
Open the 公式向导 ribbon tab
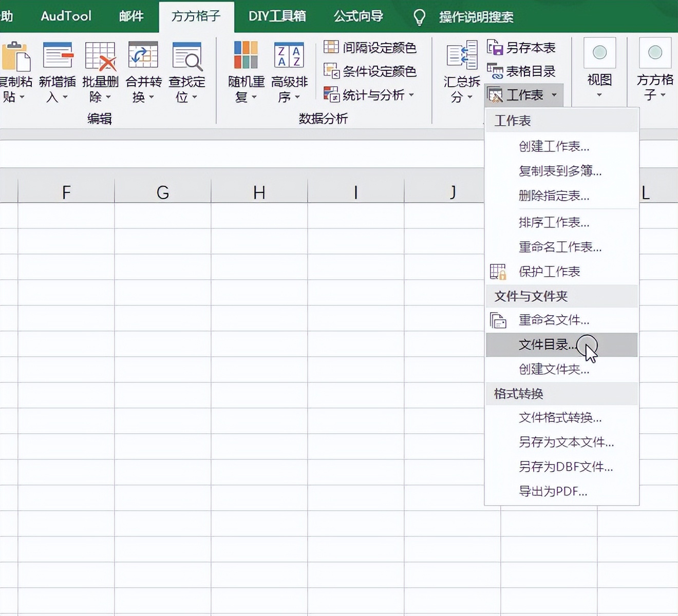pos(358,16)
